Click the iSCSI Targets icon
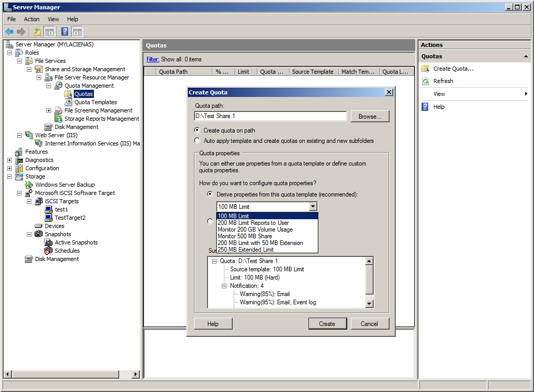The width and height of the screenshot is (534, 392). point(39,201)
